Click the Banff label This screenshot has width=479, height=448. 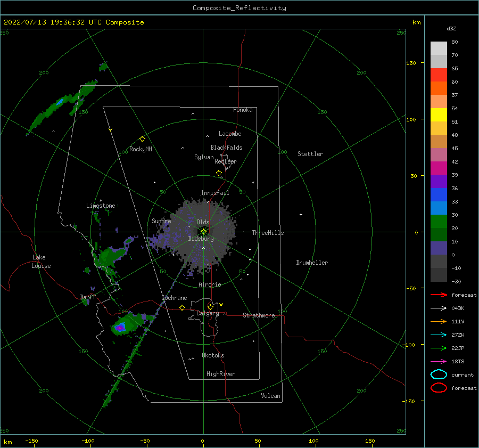point(88,297)
